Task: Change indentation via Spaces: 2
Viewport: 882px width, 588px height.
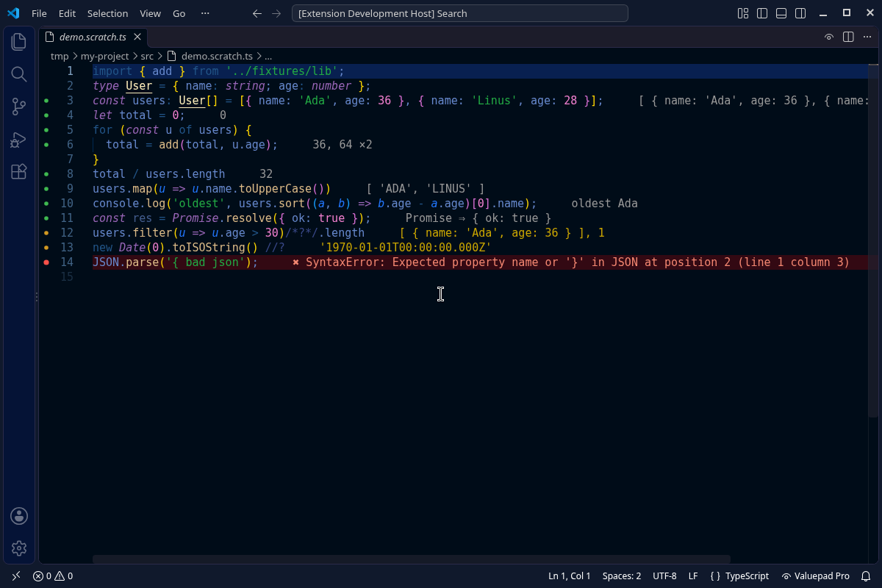Action: click(622, 576)
